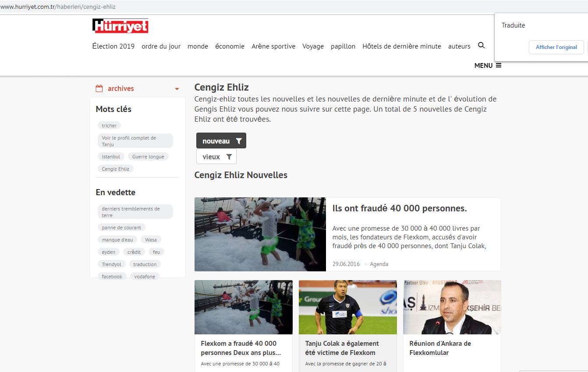This screenshot has height=372, width=588.
Task: Click 'Afficher l'original' button
Action: 556,47
